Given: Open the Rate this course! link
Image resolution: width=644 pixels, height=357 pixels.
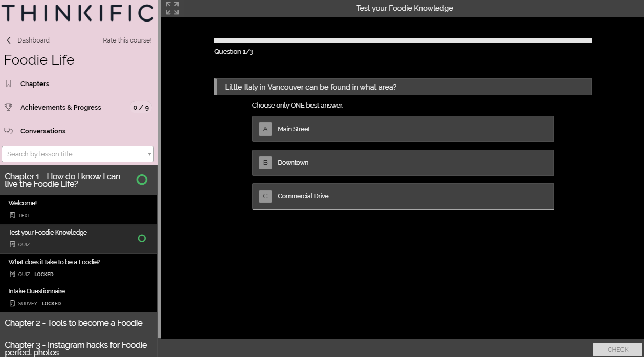Looking at the screenshot, I should pos(127,40).
